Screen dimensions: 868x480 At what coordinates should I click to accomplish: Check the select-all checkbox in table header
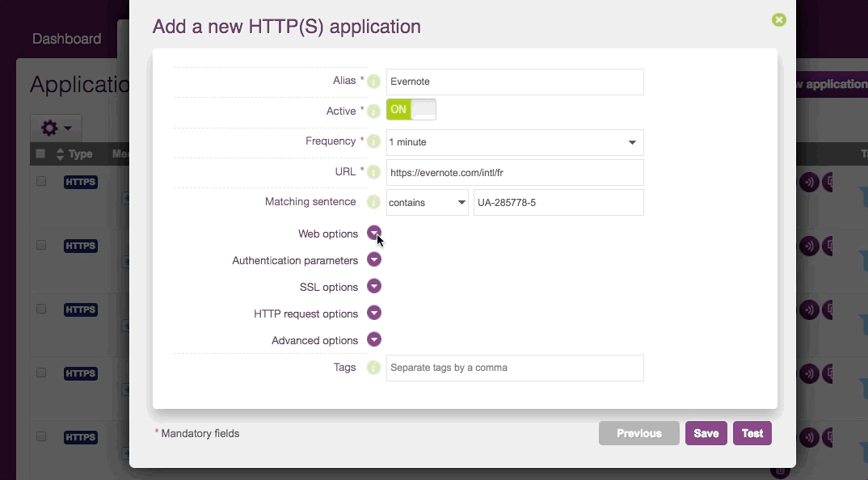pos(40,154)
